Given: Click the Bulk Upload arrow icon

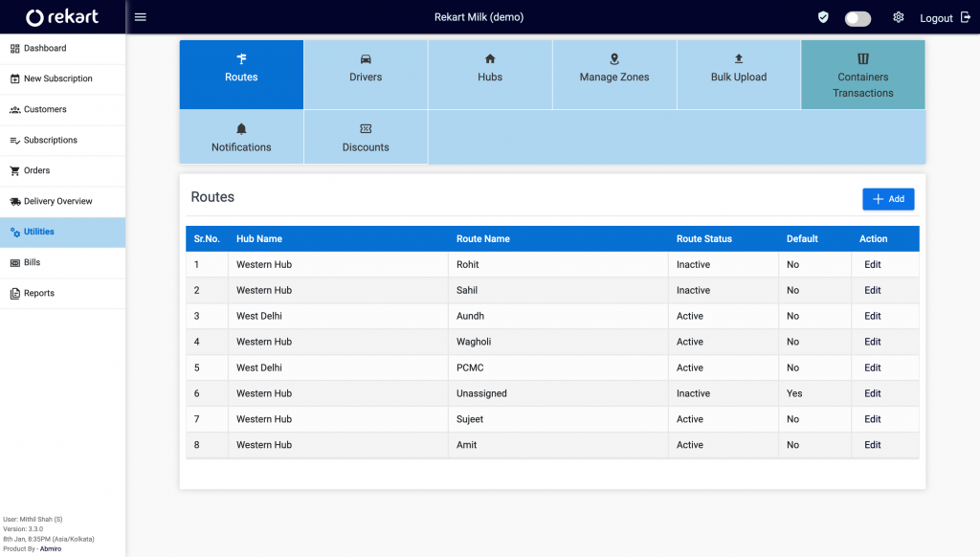Looking at the screenshot, I should (739, 58).
